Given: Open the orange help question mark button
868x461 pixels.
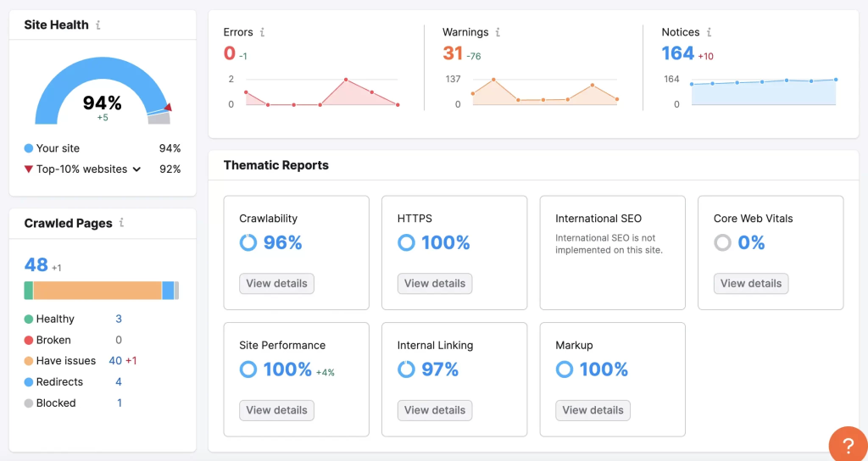Looking at the screenshot, I should coord(846,444).
